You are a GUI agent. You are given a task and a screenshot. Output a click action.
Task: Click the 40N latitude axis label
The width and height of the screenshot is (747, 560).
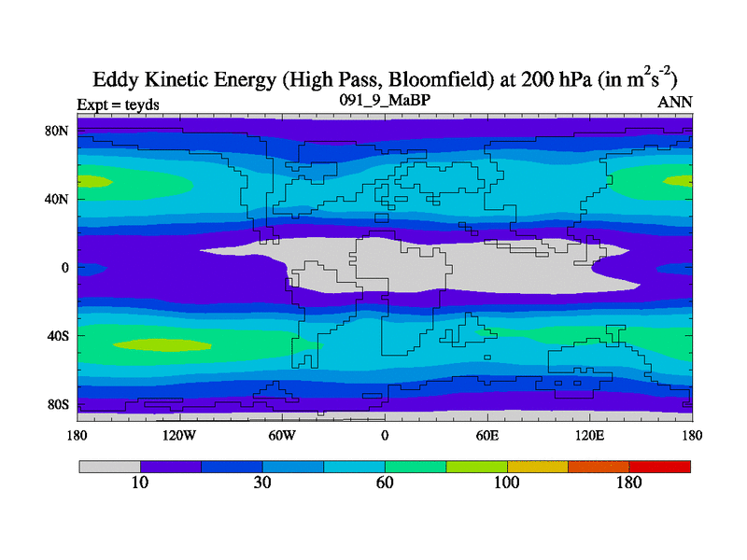pyautogui.click(x=58, y=199)
